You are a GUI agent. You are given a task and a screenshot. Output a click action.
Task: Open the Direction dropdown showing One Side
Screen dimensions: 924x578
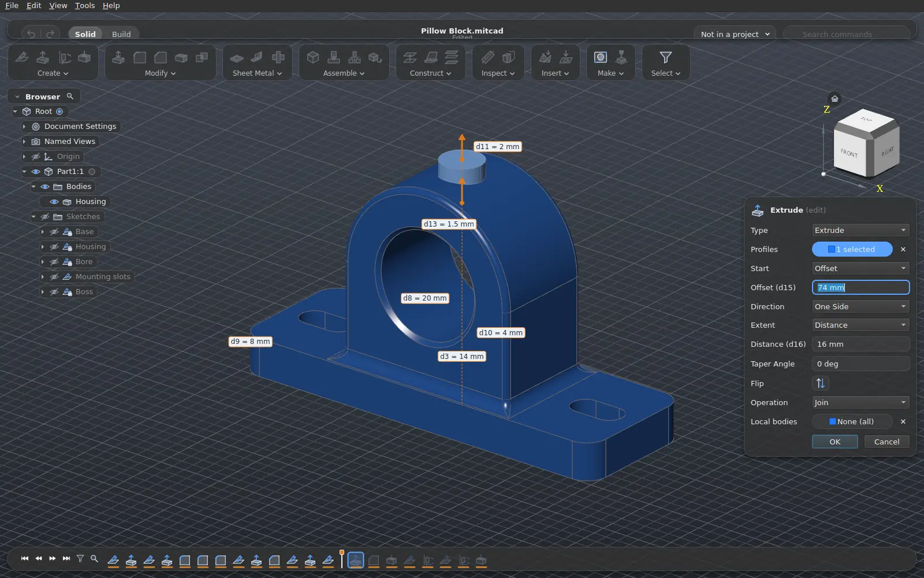[860, 306]
